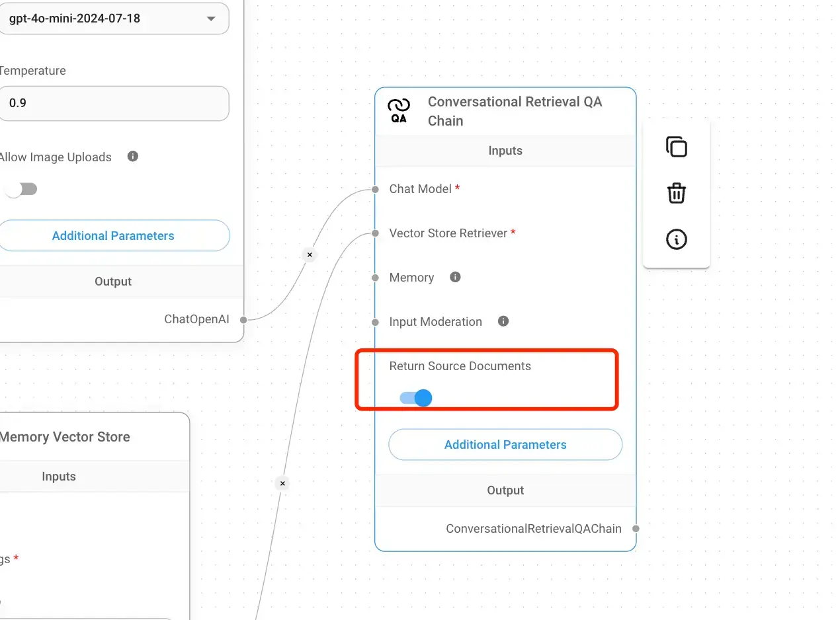Select the Memory input anchor dot
This screenshot has width=840, height=620.
pyautogui.click(x=375, y=278)
